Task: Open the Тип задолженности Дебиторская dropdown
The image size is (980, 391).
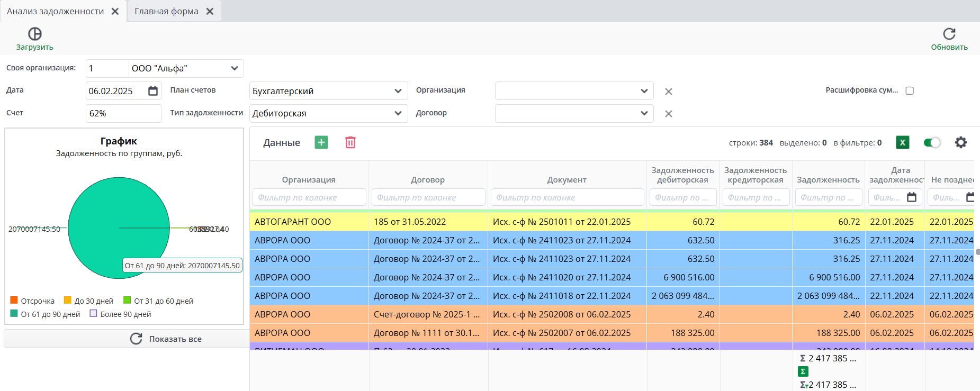Action: [398, 113]
